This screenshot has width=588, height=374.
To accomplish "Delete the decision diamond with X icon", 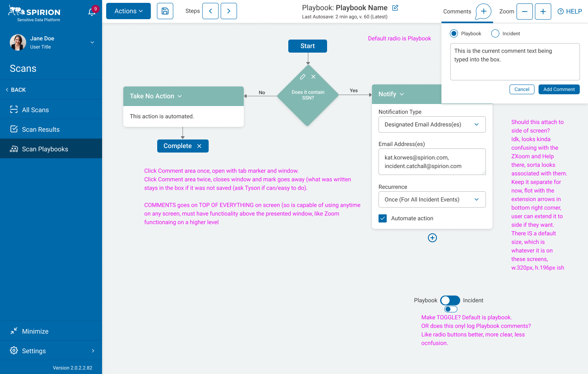I will pos(313,77).
